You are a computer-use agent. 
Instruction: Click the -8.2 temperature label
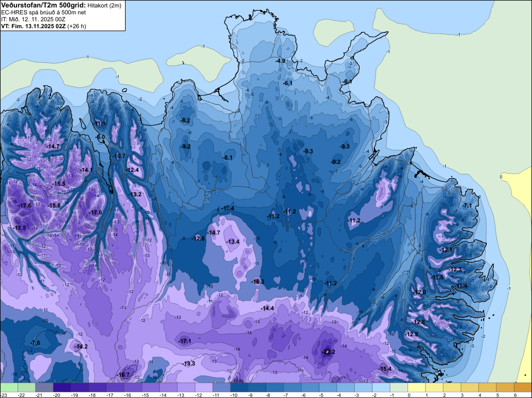186,120
